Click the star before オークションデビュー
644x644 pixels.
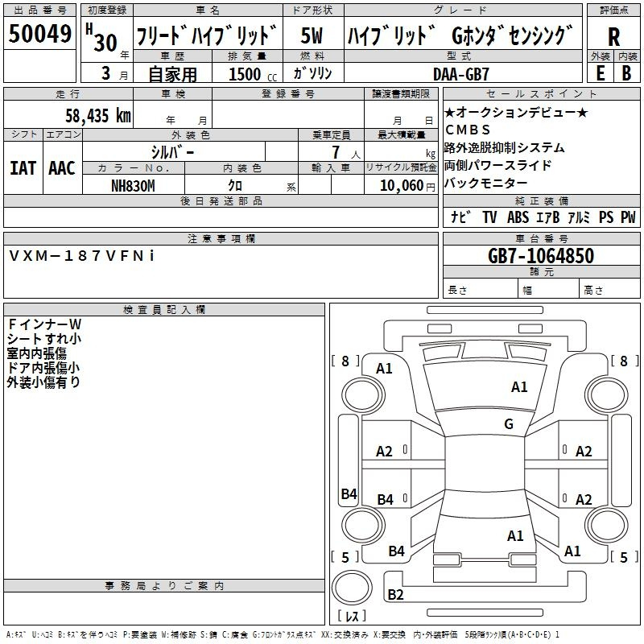click(449, 113)
